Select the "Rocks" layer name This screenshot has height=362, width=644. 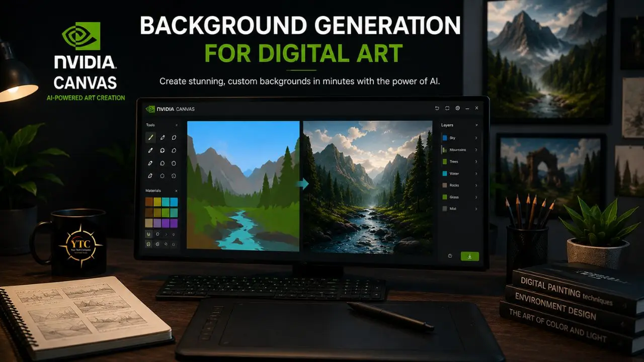[x=454, y=185]
